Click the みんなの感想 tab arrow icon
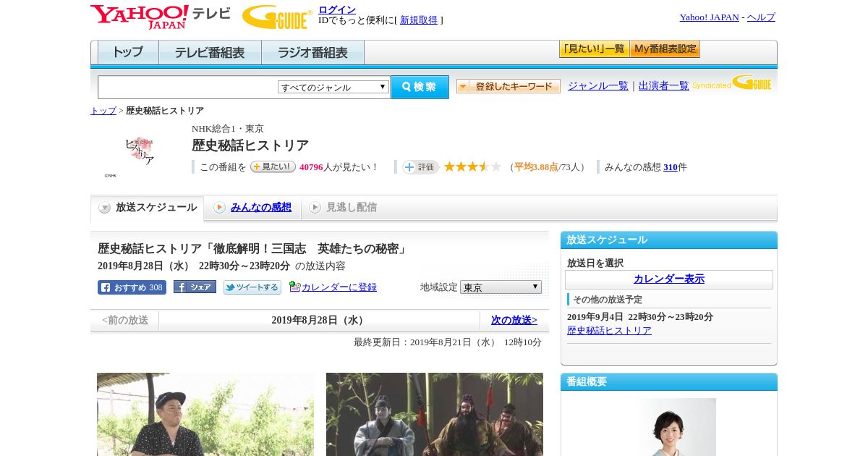 219,208
